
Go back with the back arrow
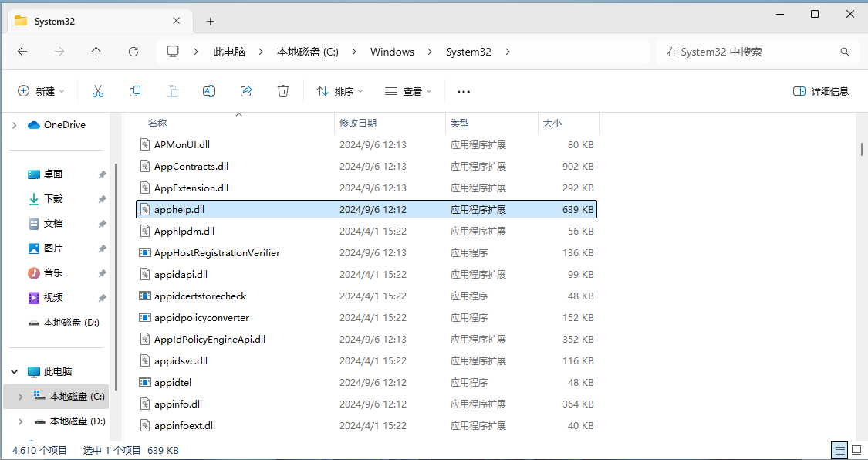22,52
